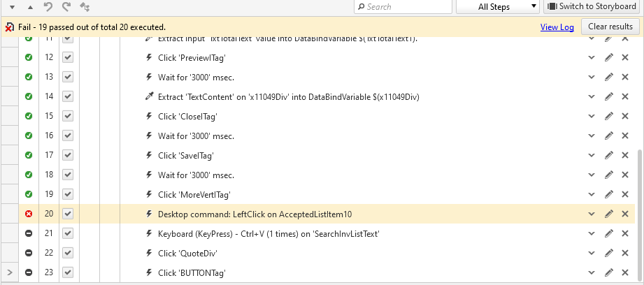644x285 pixels.
Task: Uncheck the checkbox for step 12
Action: pyautogui.click(x=68, y=57)
